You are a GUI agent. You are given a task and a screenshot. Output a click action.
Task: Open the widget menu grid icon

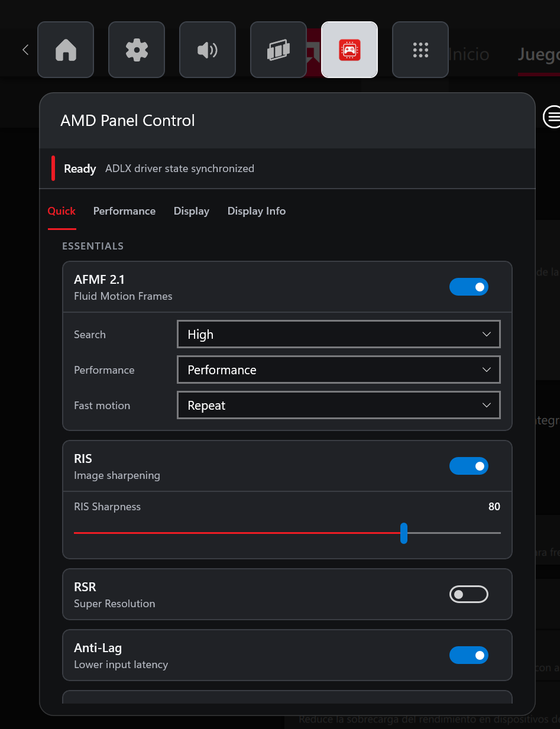420,50
